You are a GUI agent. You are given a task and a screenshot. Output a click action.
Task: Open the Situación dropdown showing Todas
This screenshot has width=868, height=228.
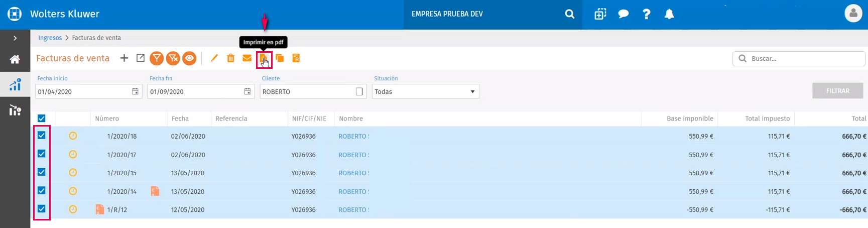click(426, 91)
